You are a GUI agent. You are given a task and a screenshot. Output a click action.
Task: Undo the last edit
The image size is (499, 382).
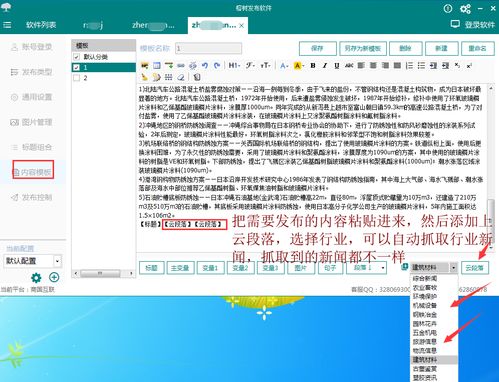coord(205,66)
